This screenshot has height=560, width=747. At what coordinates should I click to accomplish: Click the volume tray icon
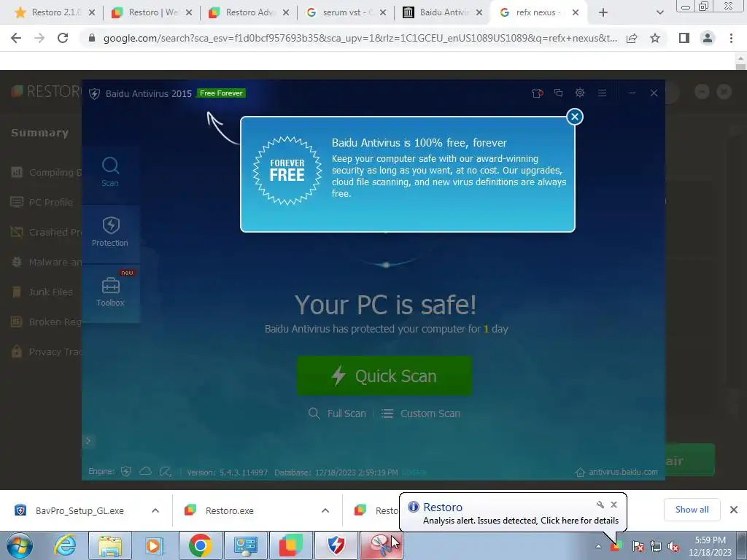click(x=673, y=546)
